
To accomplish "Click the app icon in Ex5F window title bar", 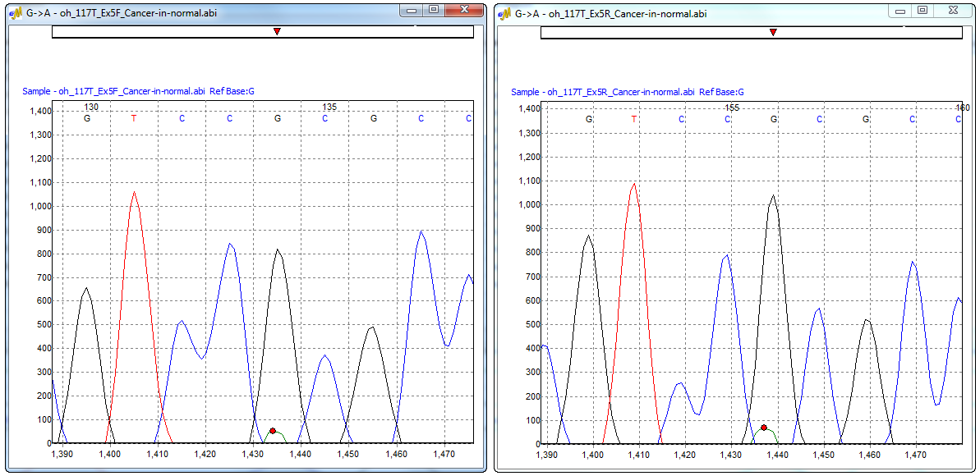I will coord(17,12).
